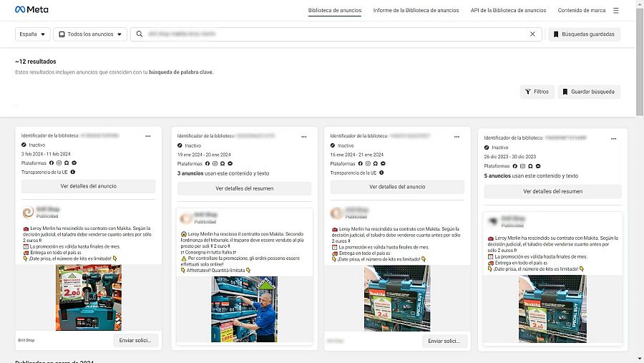Image resolution: width=644 pixels, height=363 pixels.
Task: Click the magnifier search icon
Action: pyautogui.click(x=140, y=34)
